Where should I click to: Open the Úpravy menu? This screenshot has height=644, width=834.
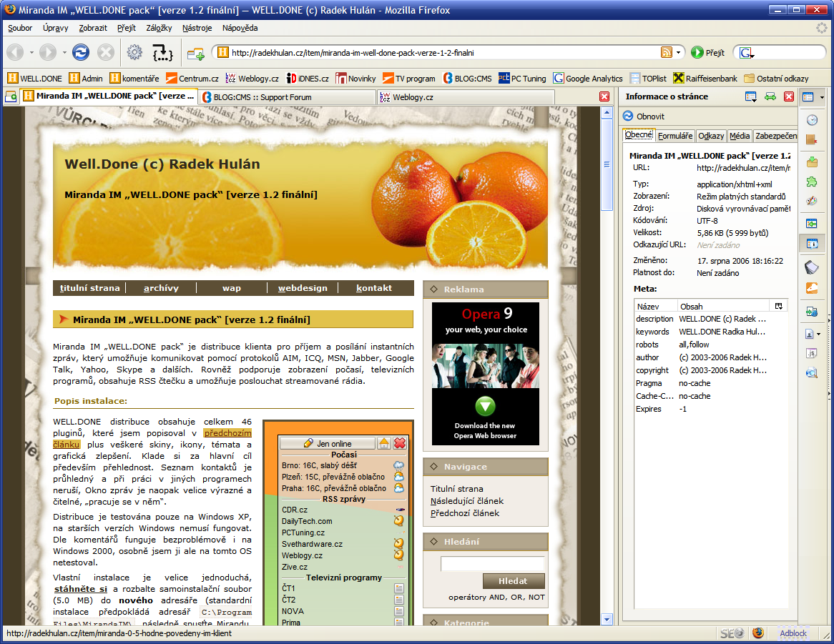55,28
